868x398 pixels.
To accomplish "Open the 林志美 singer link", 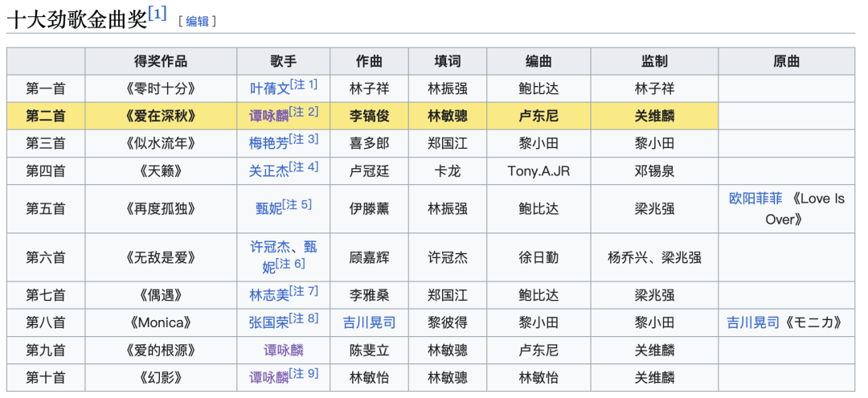I will coord(269,296).
